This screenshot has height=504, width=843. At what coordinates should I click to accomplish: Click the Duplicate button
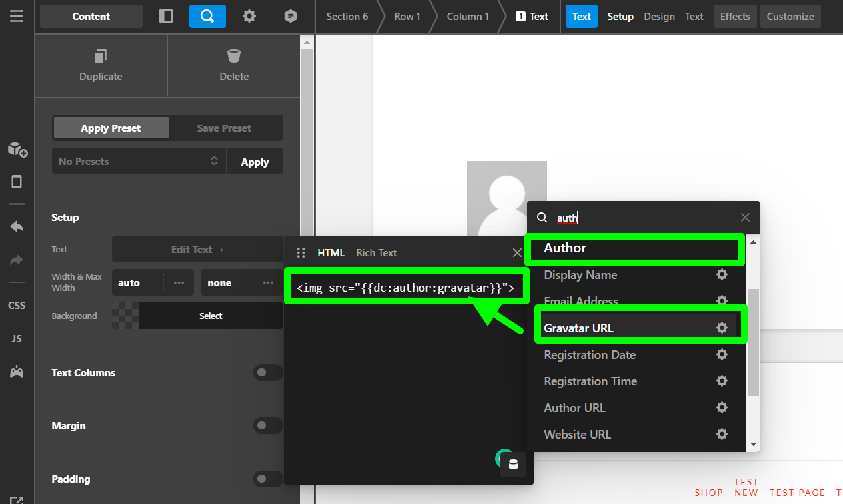[x=101, y=65]
